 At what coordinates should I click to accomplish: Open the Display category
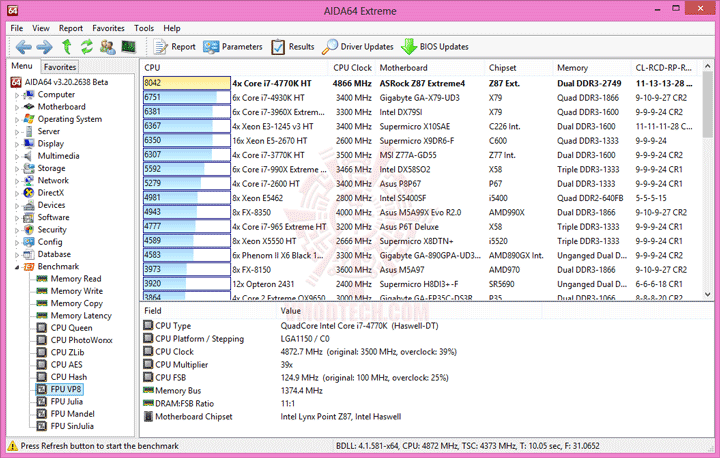tap(51, 144)
